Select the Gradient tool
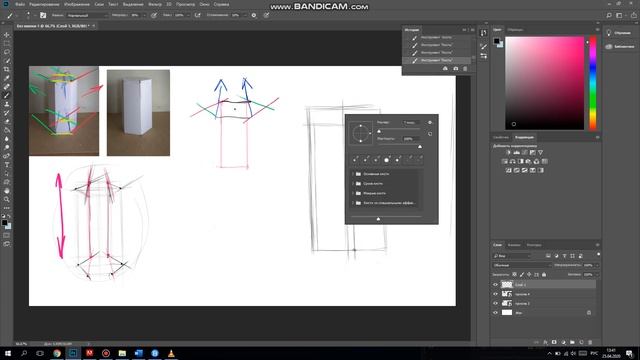Image resolution: width=640 pixels, height=360 pixels. coord(7,130)
